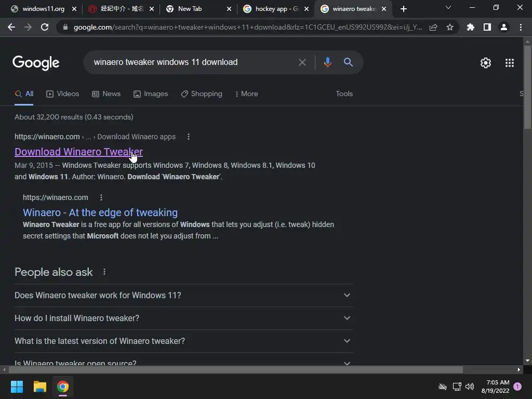Screen dimensions: 532x399
Task: Open the Chrome profile avatar
Action: point(504,27)
